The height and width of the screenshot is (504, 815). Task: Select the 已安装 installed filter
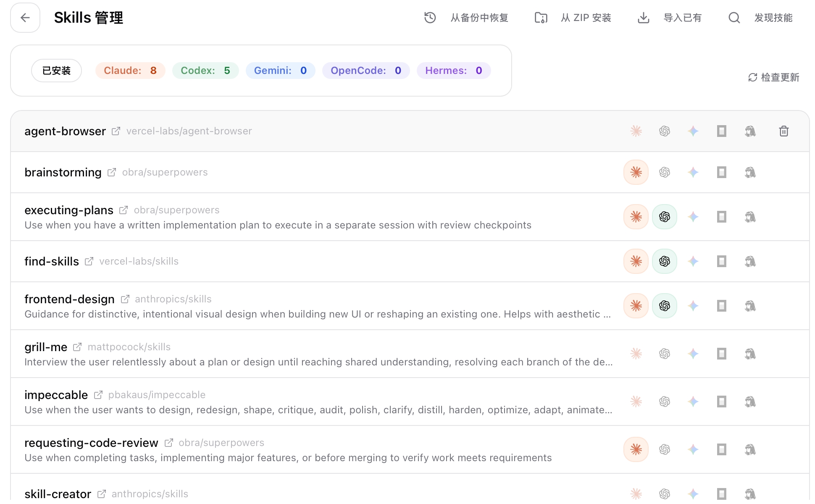pos(56,71)
